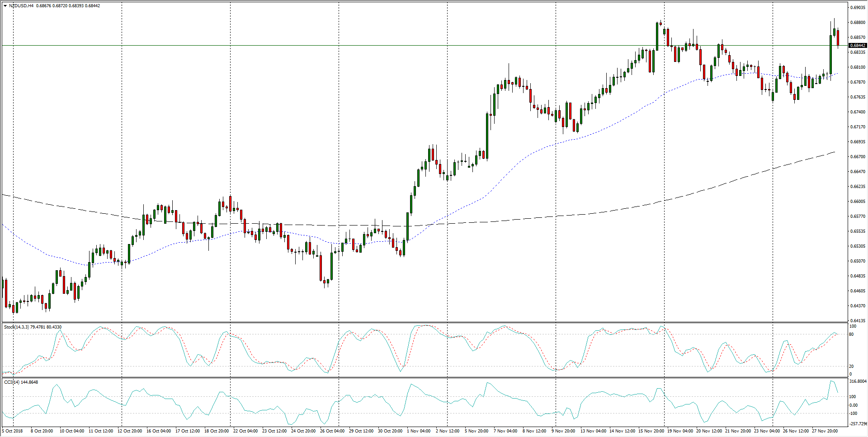Click the black 0.68442 current price tag
Image resolution: width=868 pixels, height=437 pixels.
pos(858,46)
